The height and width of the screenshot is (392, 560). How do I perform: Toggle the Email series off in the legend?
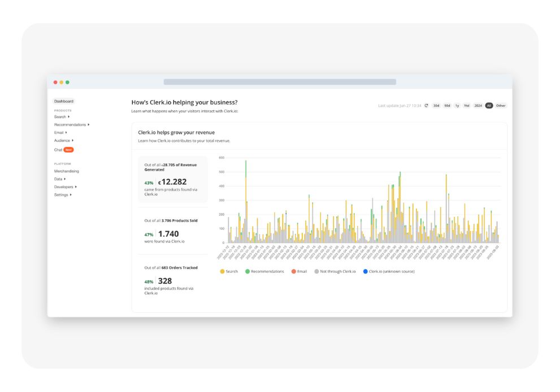[x=299, y=272]
